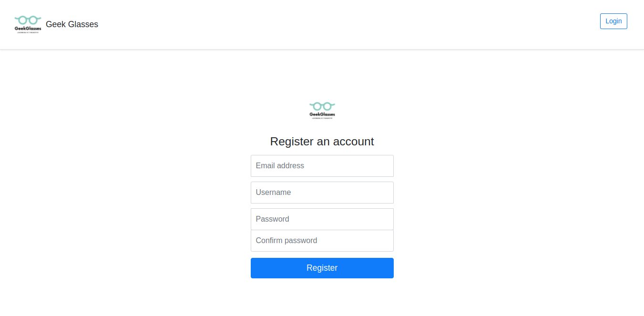Click the blue Register button's label text
Image resolution: width=644 pixels, height=316 pixels.
tap(322, 268)
